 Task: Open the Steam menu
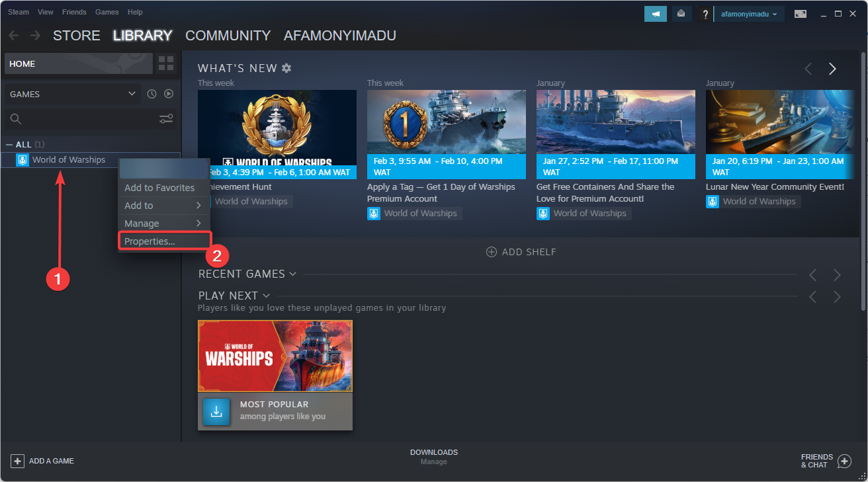point(19,12)
